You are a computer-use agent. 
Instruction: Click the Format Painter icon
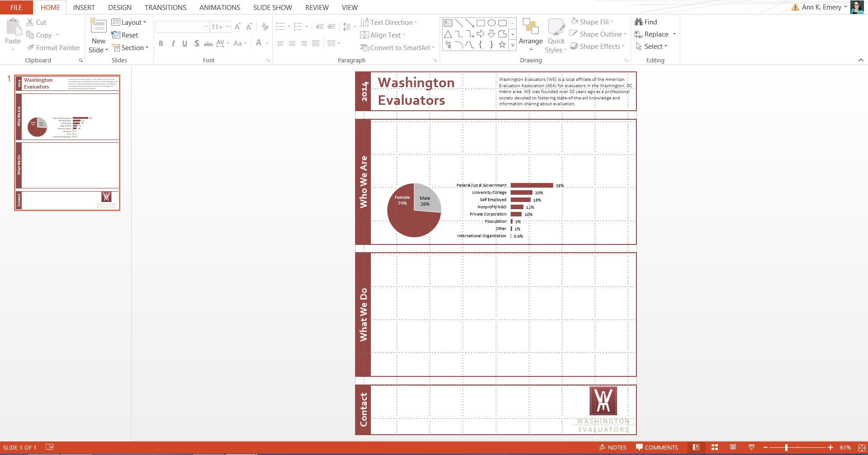pyautogui.click(x=30, y=47)
